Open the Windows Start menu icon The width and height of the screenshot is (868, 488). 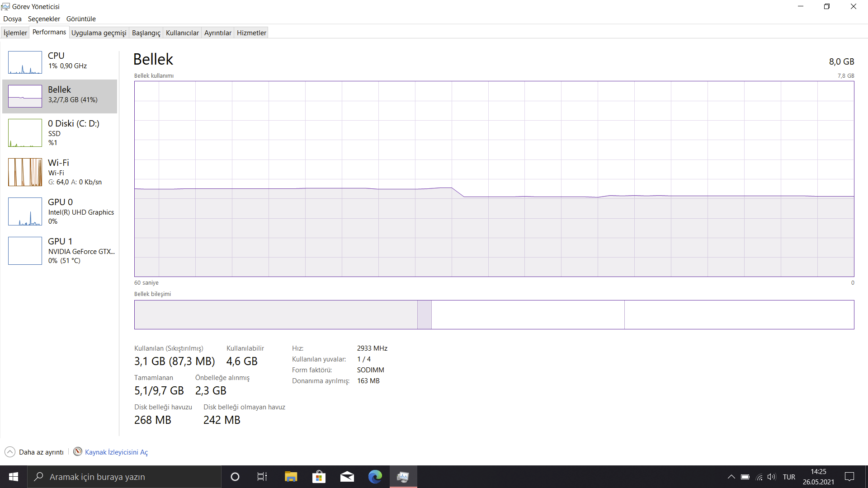[14, 477]
